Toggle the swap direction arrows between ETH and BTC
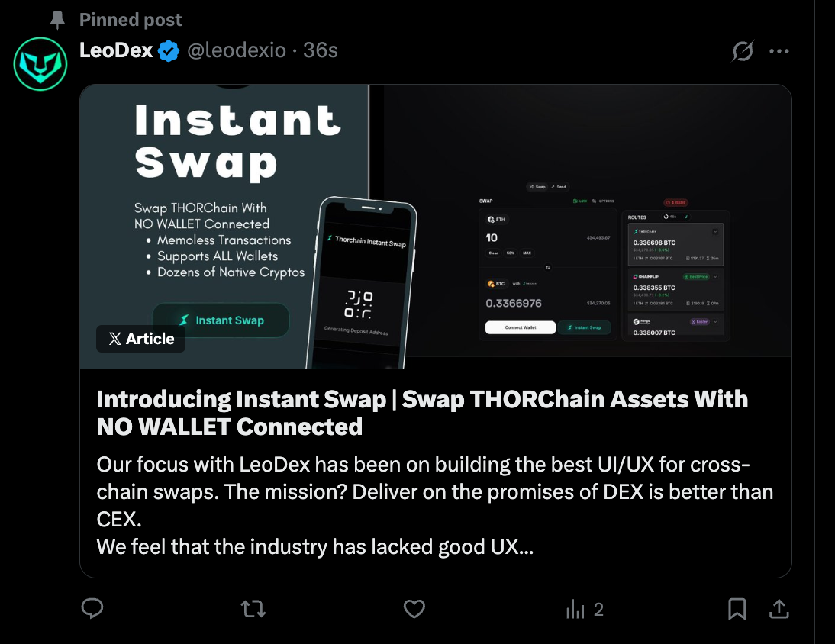 click(548, 268)
